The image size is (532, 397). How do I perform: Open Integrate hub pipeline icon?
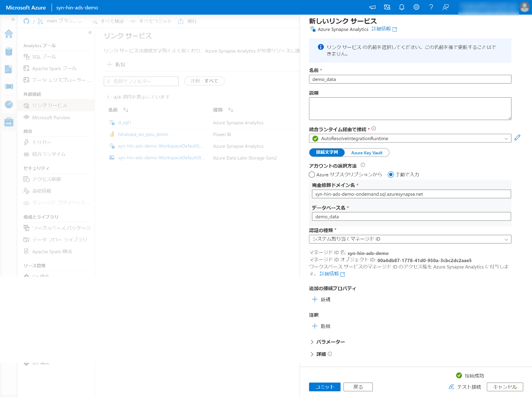coord(9,86)
